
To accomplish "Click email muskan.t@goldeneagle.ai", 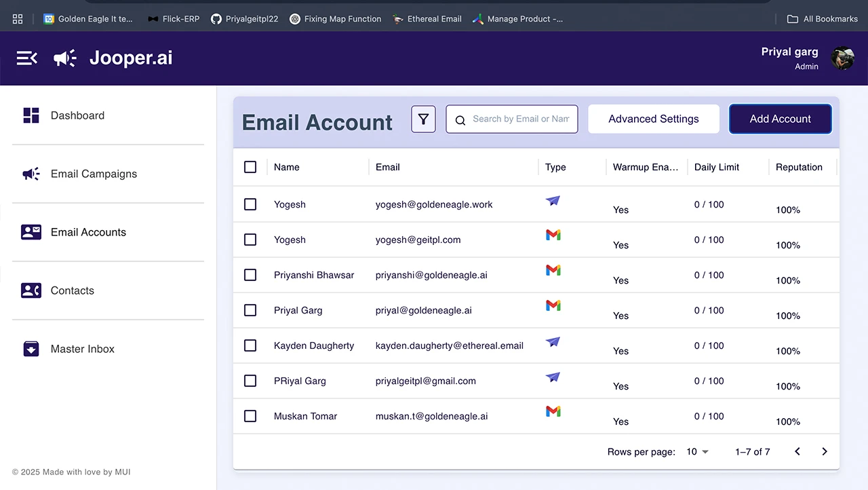I will coord(432,416).
